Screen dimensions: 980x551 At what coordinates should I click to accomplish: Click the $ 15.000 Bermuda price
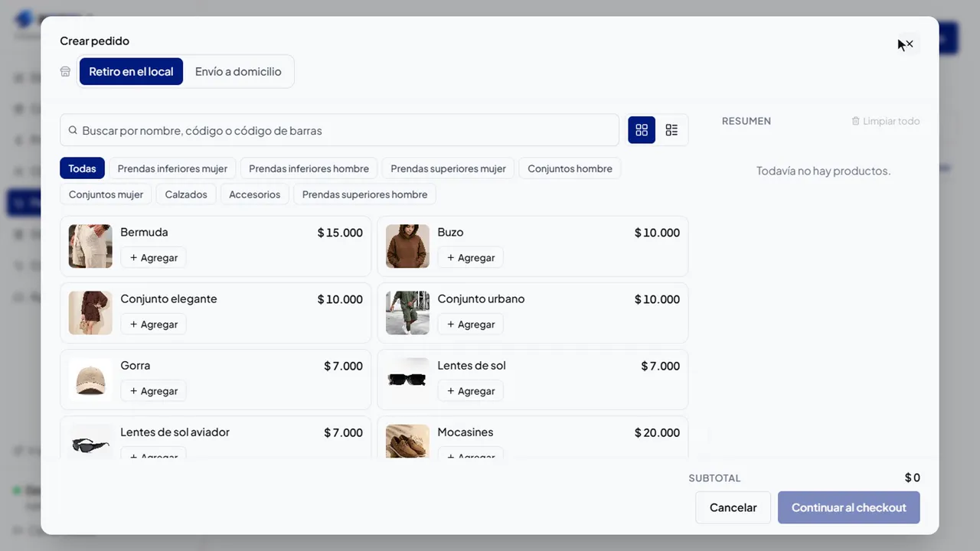(340, 233)
